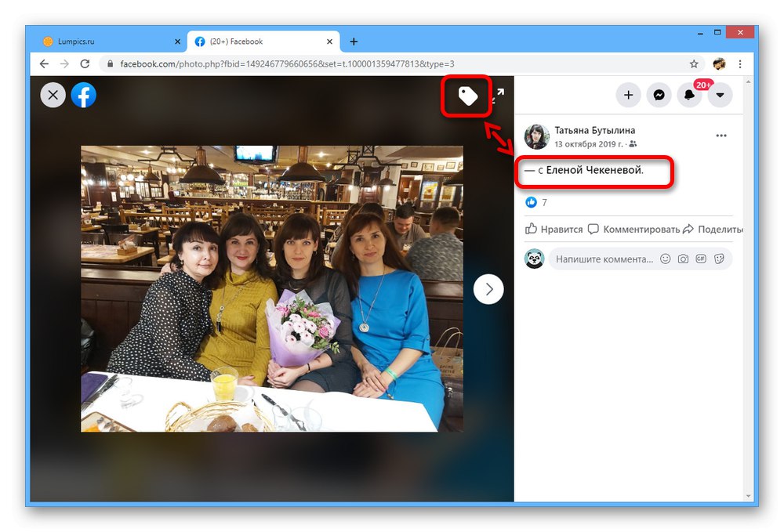
Task: Open emoji picker in comment field
Action: point(665,259)
